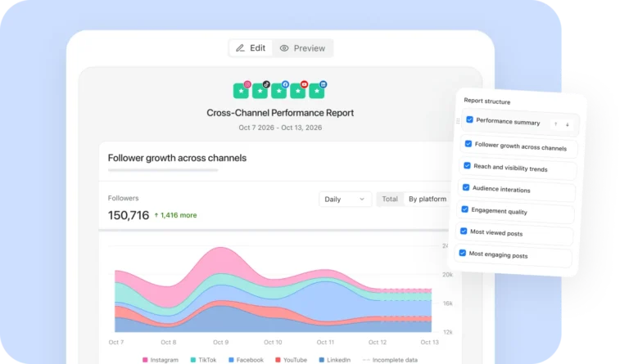The image size is (629, 364).
Task: Click the 150,716 followers value
Action: (129, 215)
